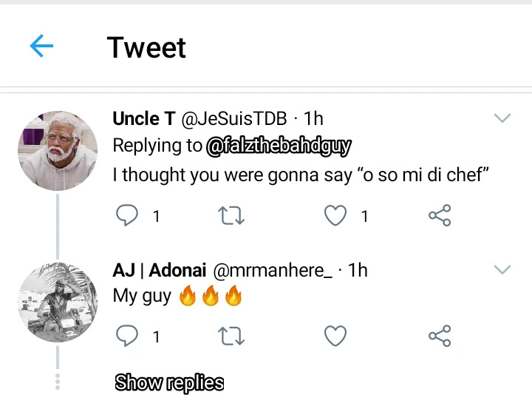
Task: Reply to AJ | Adonai's tweet
Action: pos(128,337)
